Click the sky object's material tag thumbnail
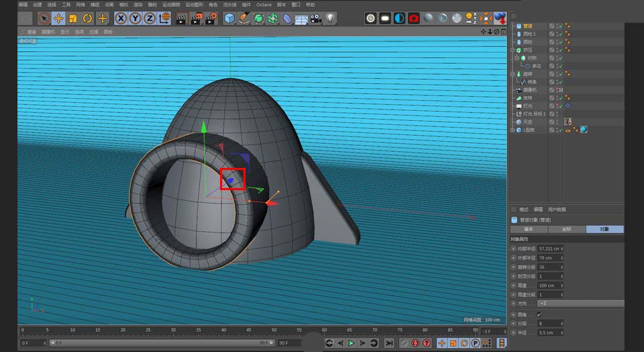The width and height of the screenshot is (644, 352). [568, 122]
